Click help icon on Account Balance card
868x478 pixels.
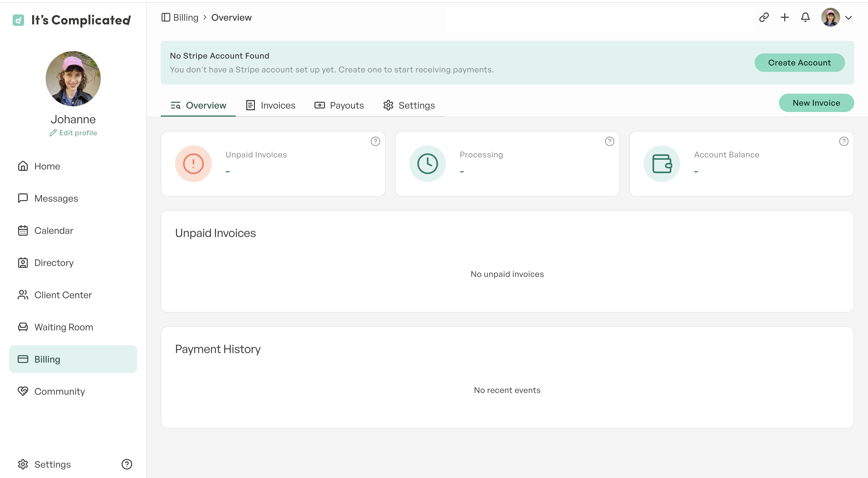tap(843, 141)
